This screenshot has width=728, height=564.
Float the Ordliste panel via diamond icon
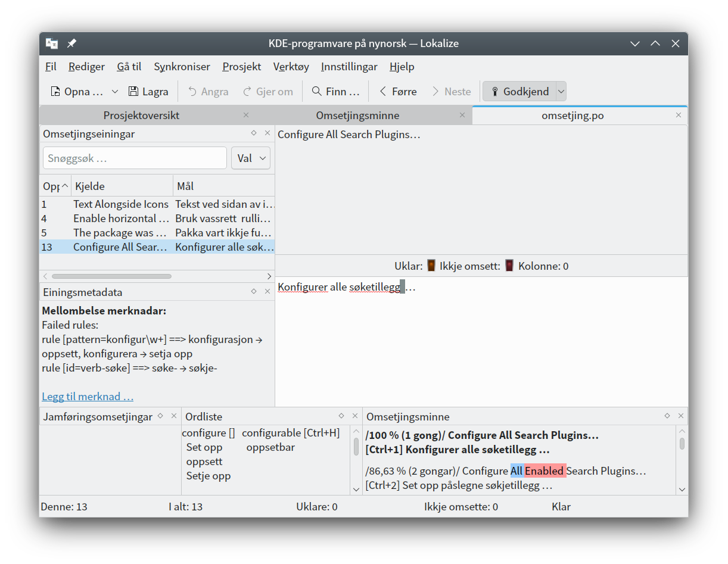pos(341,416)
